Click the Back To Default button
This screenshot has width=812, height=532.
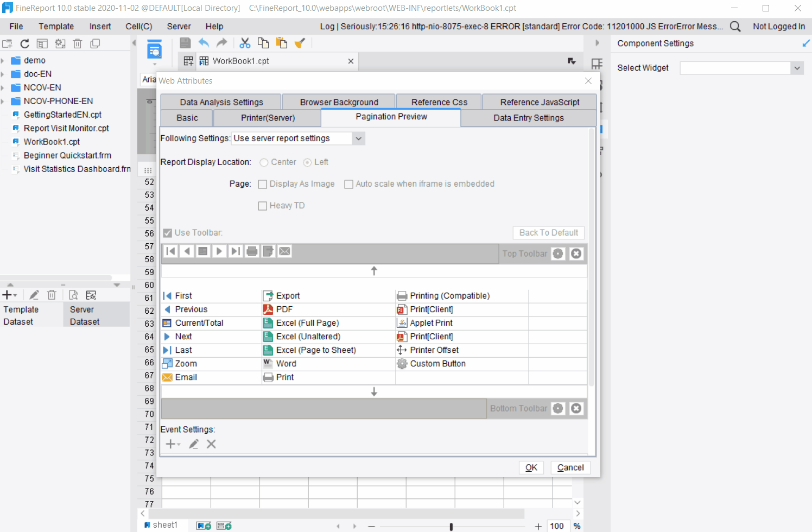tap(548, 232)
